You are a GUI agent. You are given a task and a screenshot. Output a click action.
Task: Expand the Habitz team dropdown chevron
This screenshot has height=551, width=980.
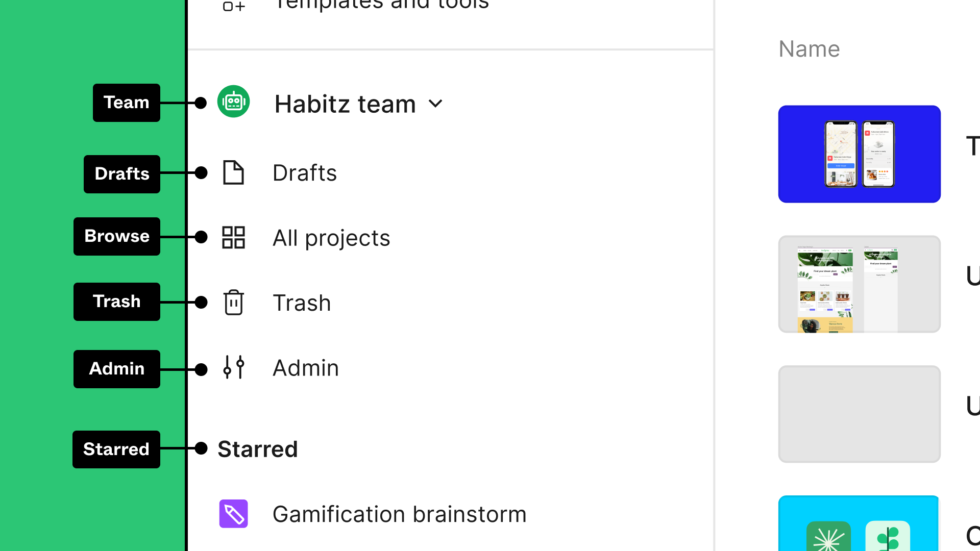tap(435, 104)
